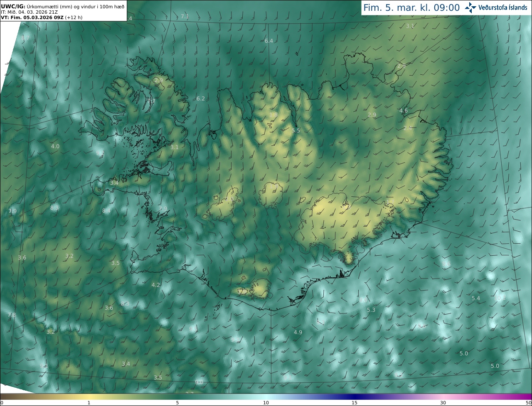Click the 7.8 value on the map
The width and height of the screenshot is (532, 406).
point(12,315)
